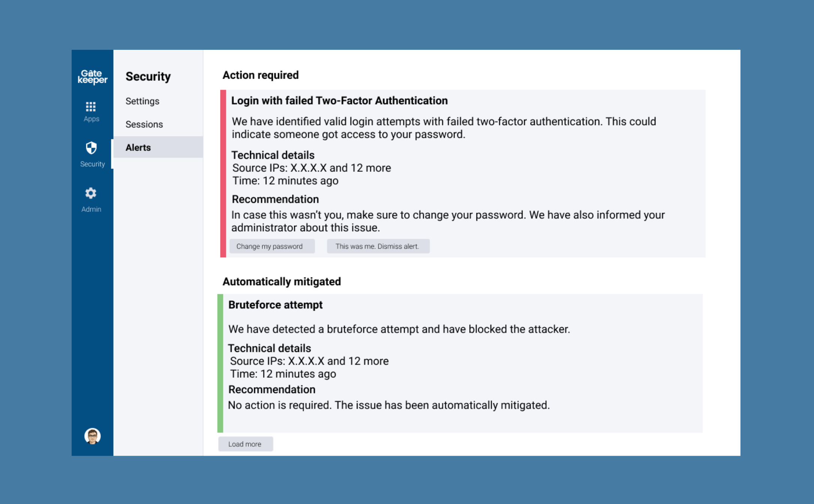Select the Security shield icon
Image resolution: width=814 pixels, height=504 pixels.
[x=91, y=148]
